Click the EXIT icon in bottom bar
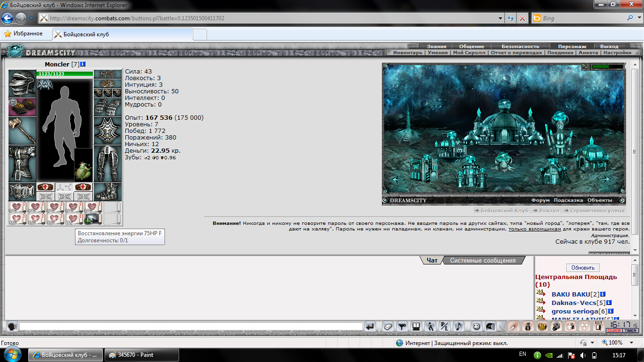This screenshot has height=362, width=644. 598,326
